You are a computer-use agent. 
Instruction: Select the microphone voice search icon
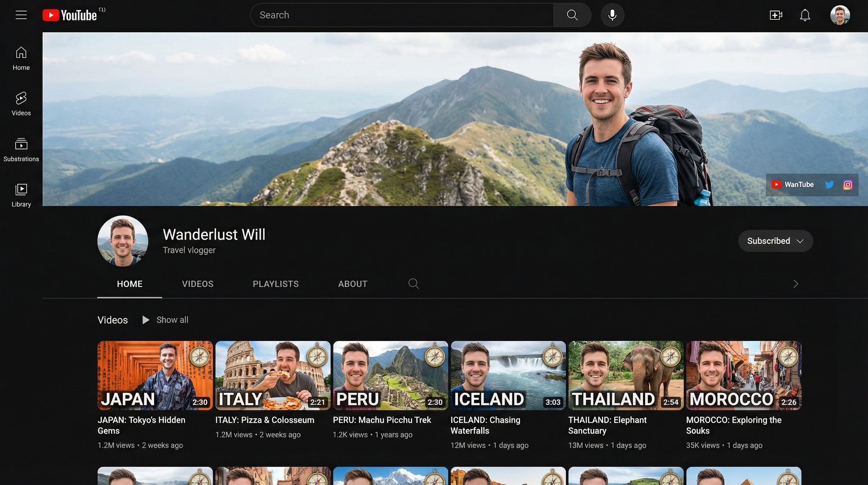pos(612,15)
